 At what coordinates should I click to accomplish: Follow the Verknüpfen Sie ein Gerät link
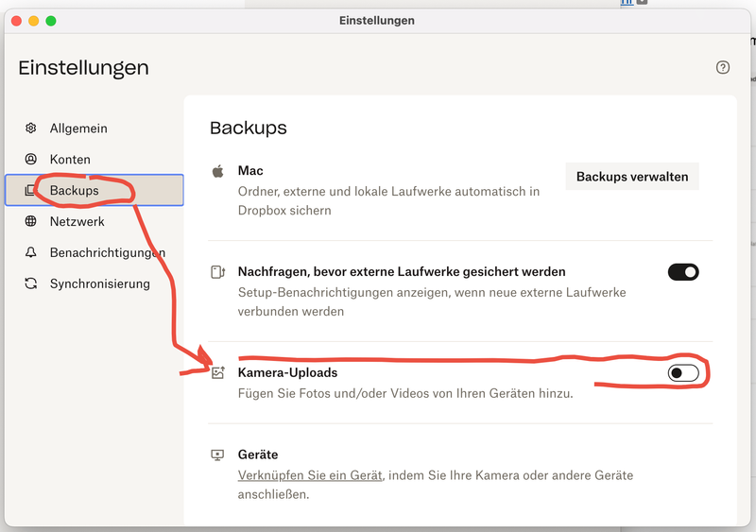(310, 475)
